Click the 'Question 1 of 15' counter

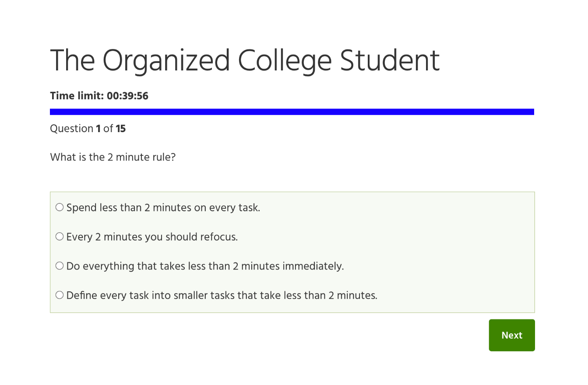[x=88, y=129]
